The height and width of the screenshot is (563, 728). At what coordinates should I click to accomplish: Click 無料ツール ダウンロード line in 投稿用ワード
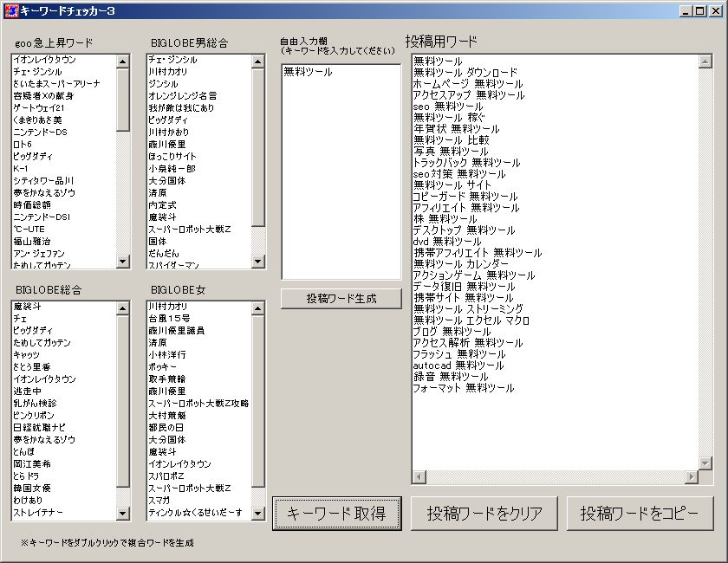465,73
